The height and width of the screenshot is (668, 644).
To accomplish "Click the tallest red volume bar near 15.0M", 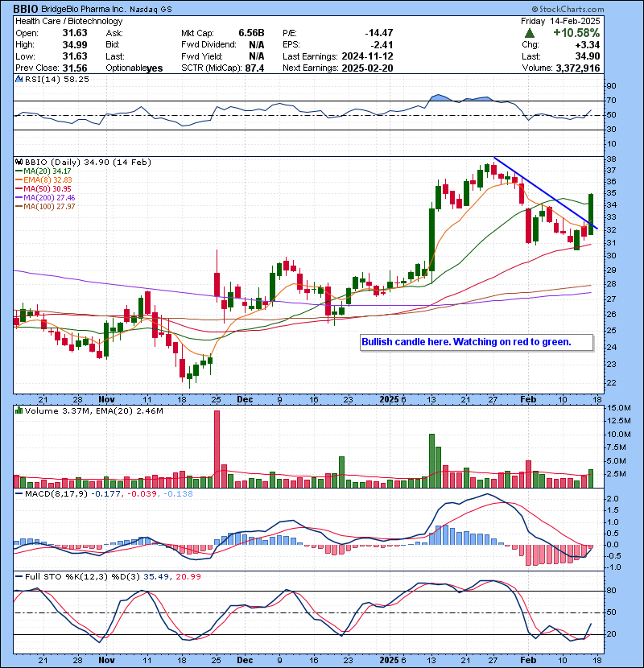I will (x=217, y=449).
